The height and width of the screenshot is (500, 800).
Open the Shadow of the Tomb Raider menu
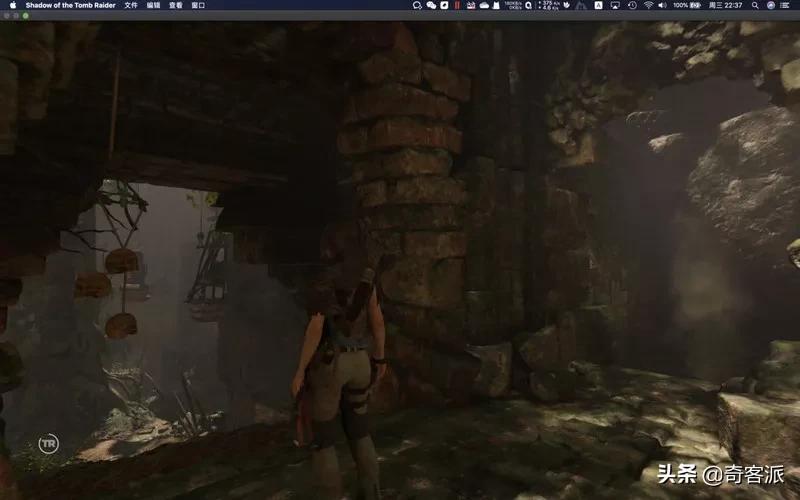point(70,5)
